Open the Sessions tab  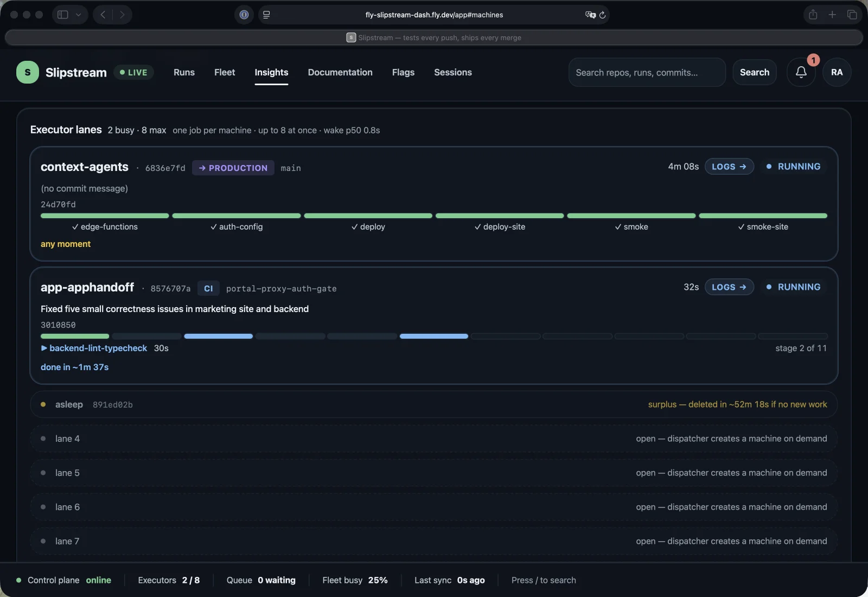453,72
